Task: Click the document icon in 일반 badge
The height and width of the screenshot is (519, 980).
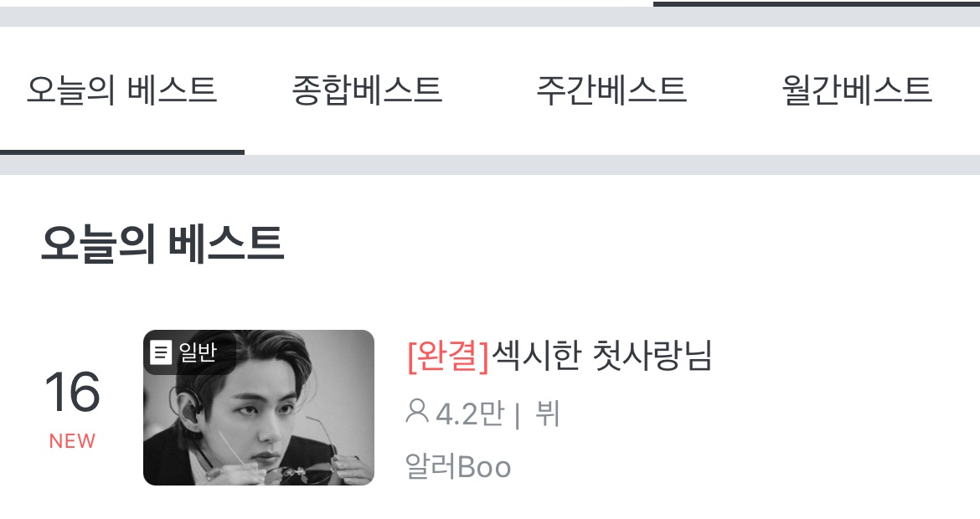Action: pyautogui.click(x=161, y=352)
